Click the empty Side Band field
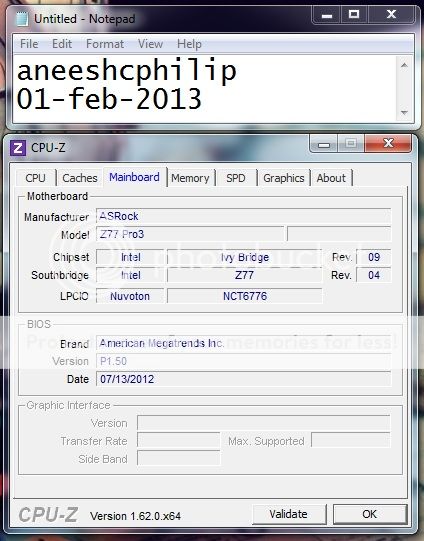Viewport: 424px width, 541px height. point(178,459)
